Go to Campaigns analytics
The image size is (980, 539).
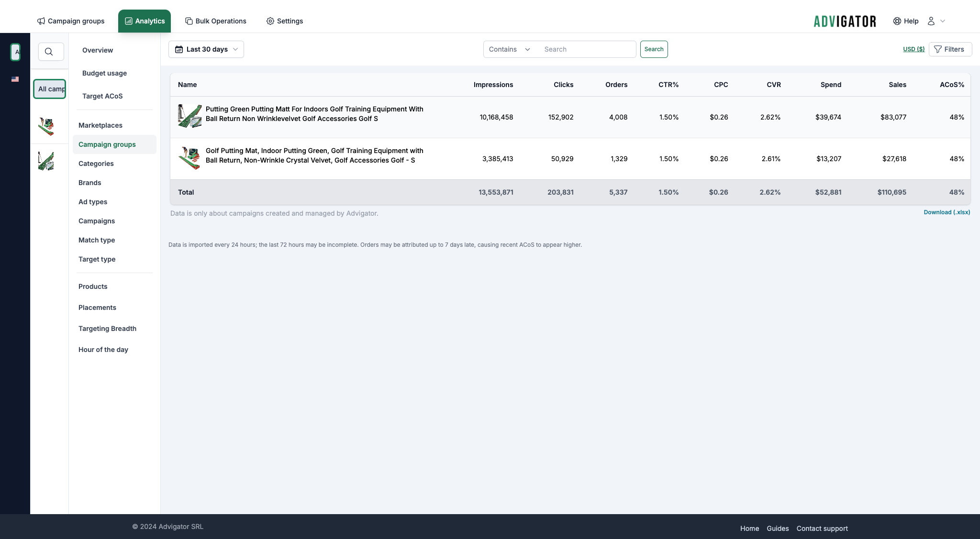point(97,221)
